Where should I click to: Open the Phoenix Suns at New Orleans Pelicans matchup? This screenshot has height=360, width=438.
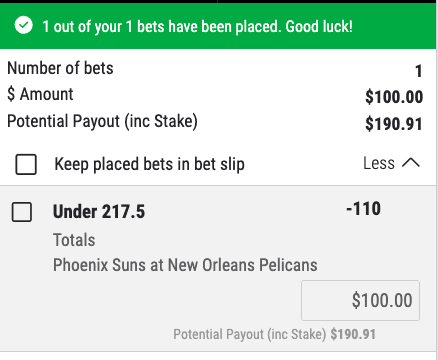(x=185, y=265)
